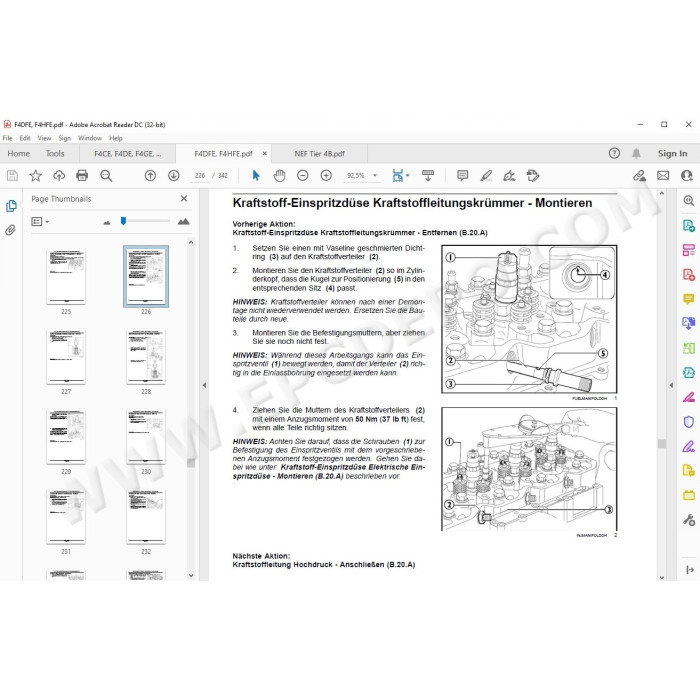
Task: Open the Page Thumbnails pane icon
Action: click(11, 206)
